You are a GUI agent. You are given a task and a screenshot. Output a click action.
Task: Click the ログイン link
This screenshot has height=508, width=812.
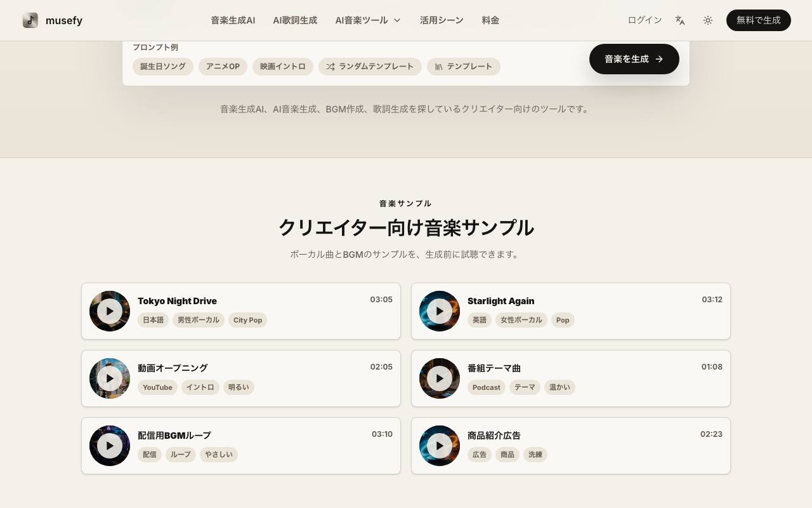645,20
